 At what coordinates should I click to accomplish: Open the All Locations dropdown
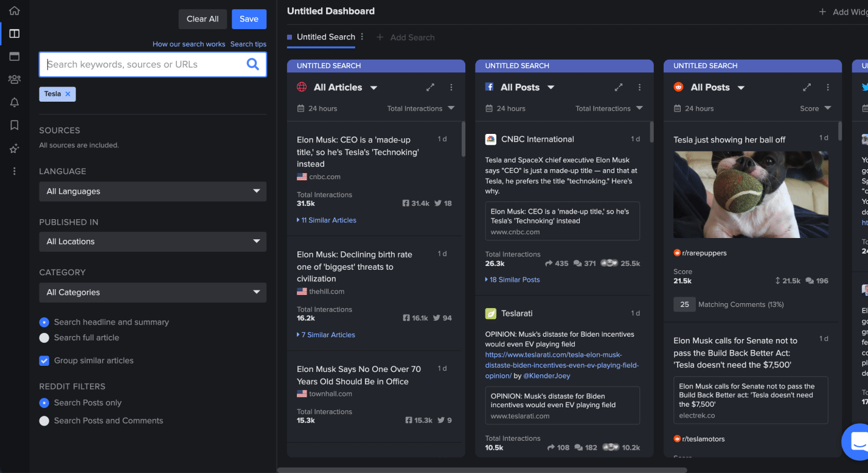pos(153,242)
